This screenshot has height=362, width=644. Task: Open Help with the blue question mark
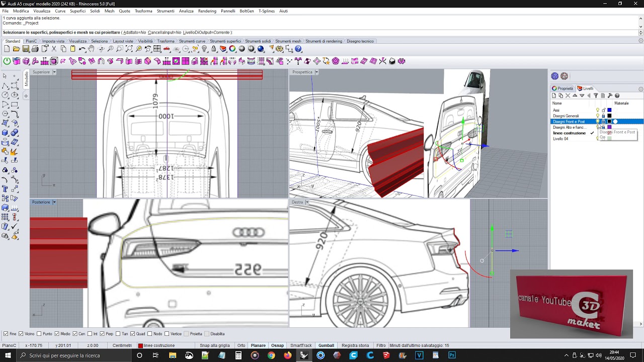pyautogui.click(x=298, y=49)
